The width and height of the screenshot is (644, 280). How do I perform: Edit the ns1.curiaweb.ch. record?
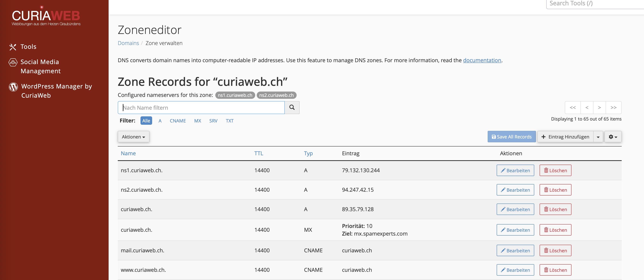[x=515, y=170]
